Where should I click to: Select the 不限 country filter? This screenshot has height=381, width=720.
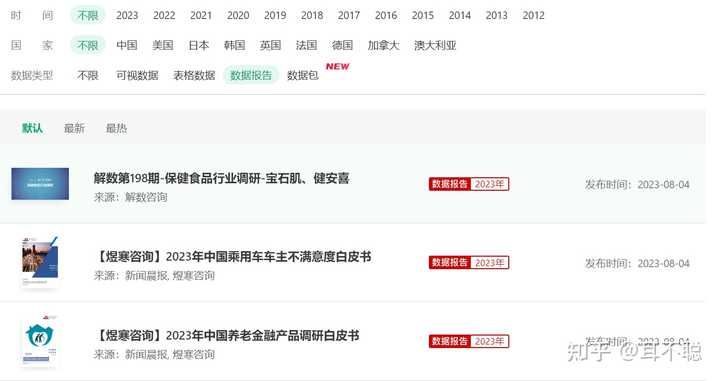click(x=88, y=45)
